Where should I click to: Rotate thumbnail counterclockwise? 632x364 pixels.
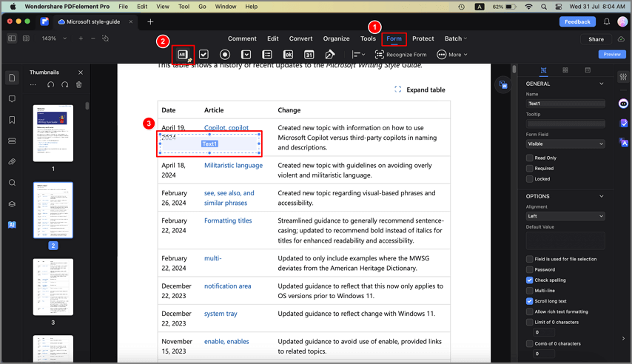pos(51,84)
